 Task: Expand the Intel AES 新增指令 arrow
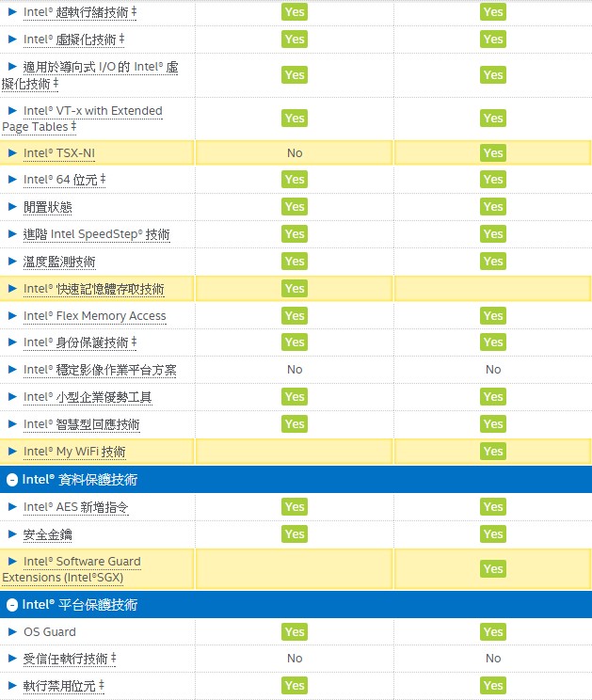coord(12,507)
